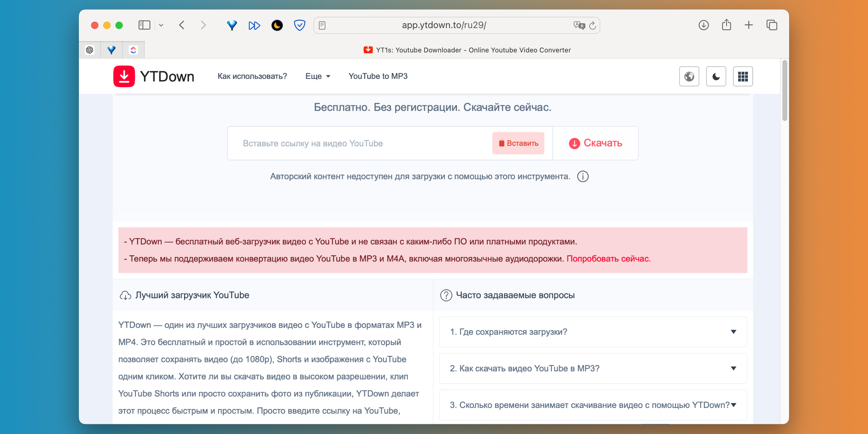The width and height of the screenshot is (868, 434).
Task: Click the Вставить paste button
Action: (x=518, y=143)
